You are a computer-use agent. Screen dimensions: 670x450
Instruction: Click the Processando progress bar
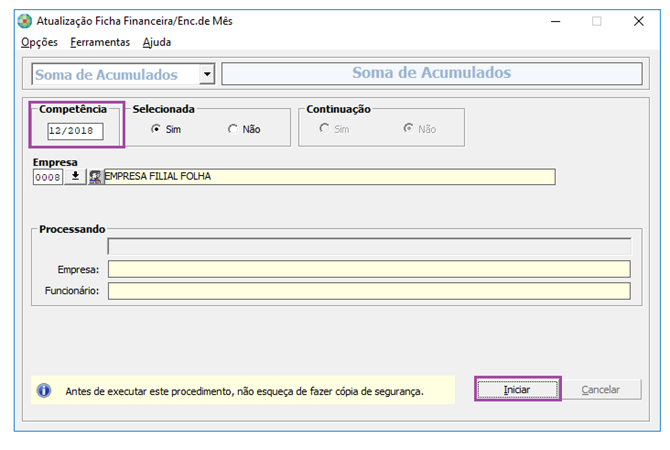coord(370,247)
